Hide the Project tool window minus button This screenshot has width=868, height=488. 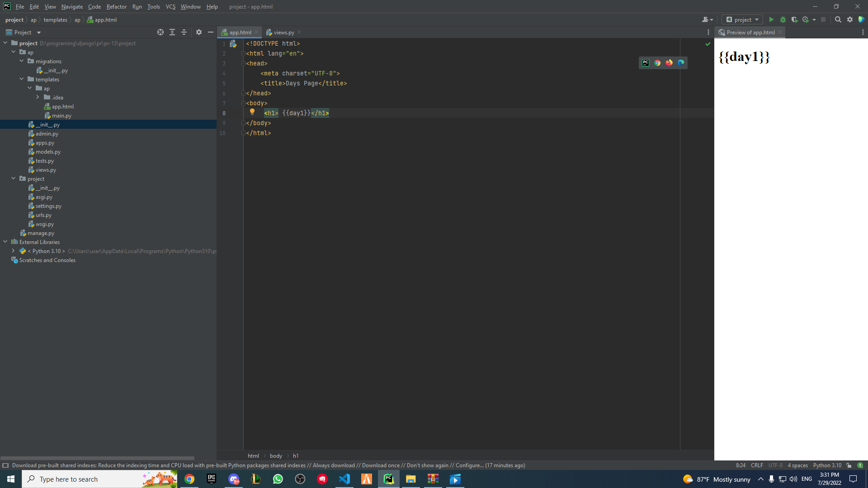coord(211,32)
